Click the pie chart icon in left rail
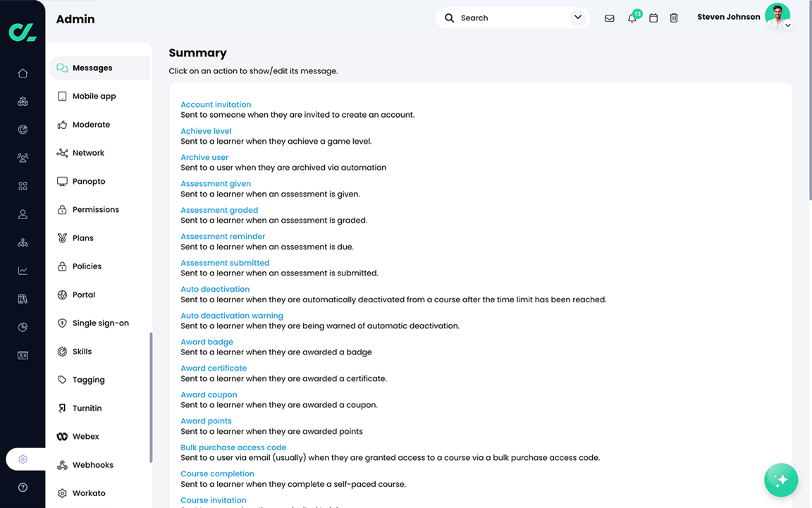812x508 pixels. (23, 327)
